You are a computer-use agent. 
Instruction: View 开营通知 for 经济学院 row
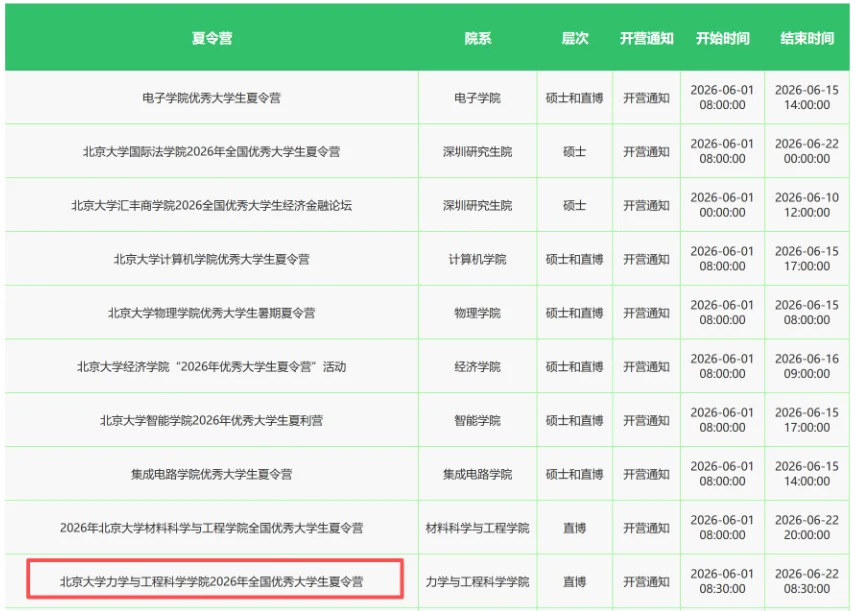(x=647, y=367)
